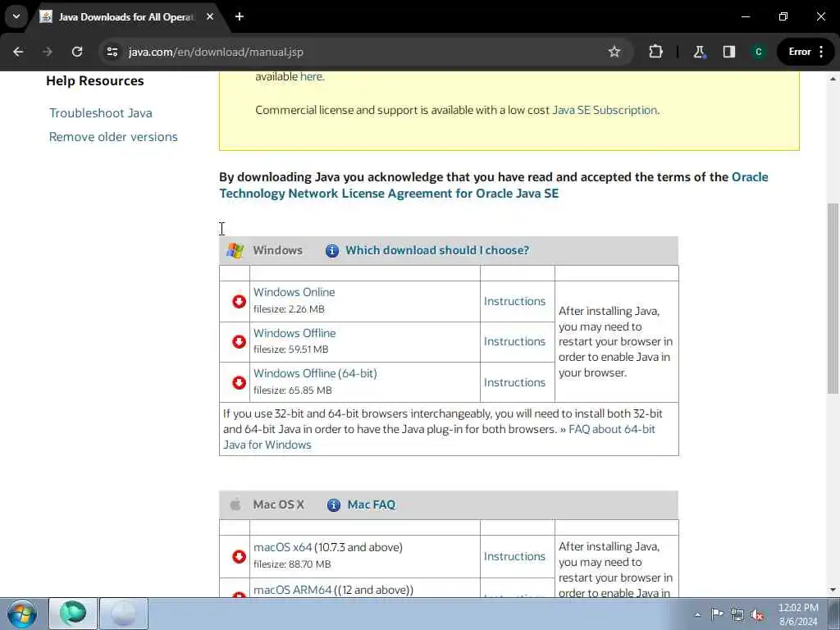Open the tab search dropdown arrow
The height and width of the screenshot is (630, 840).
pyautogui.click(x=16, y=16)
